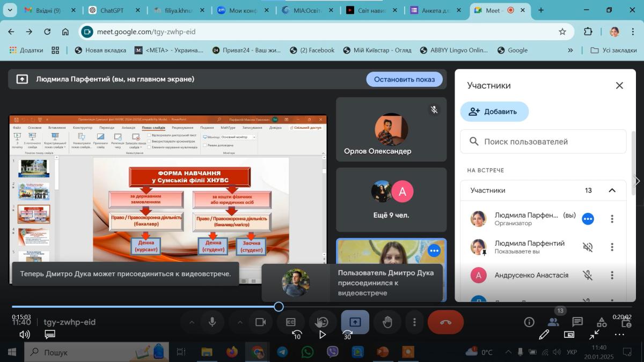
Task: Click the video playback progress slider handle
Action: click(x=279, y=307)
